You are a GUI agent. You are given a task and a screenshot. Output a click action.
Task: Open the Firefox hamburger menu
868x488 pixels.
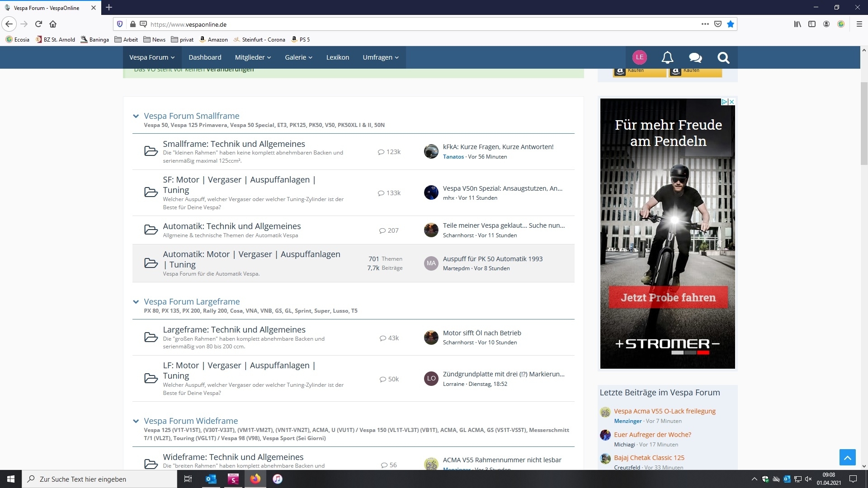pos(859,24)
